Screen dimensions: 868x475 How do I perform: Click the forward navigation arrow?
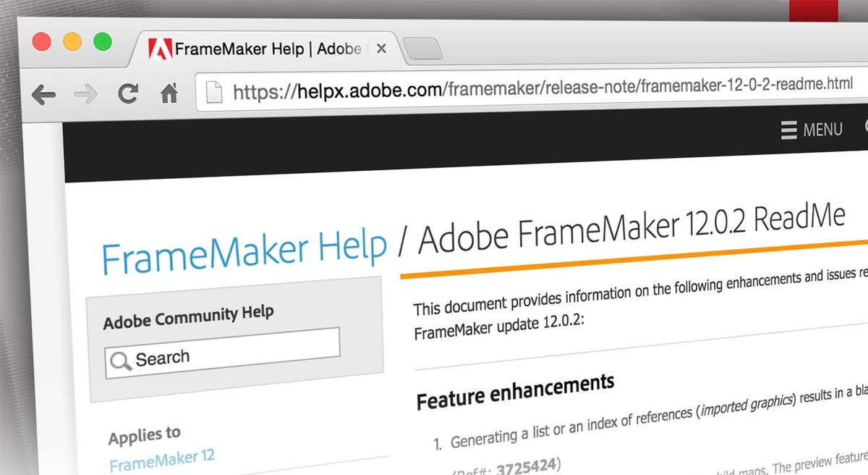[87, 94]
